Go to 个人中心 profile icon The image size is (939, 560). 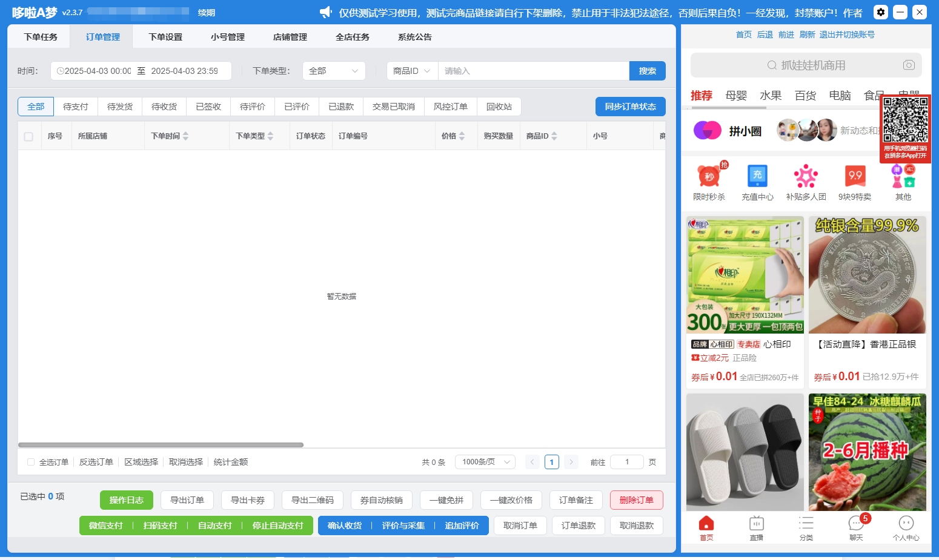(x=906, y=524)
